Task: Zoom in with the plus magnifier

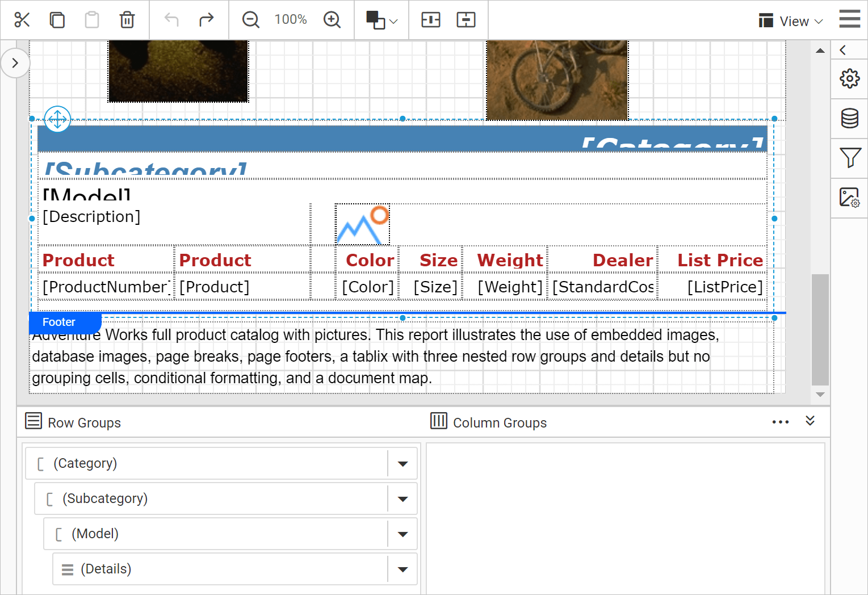Action: 332,20
